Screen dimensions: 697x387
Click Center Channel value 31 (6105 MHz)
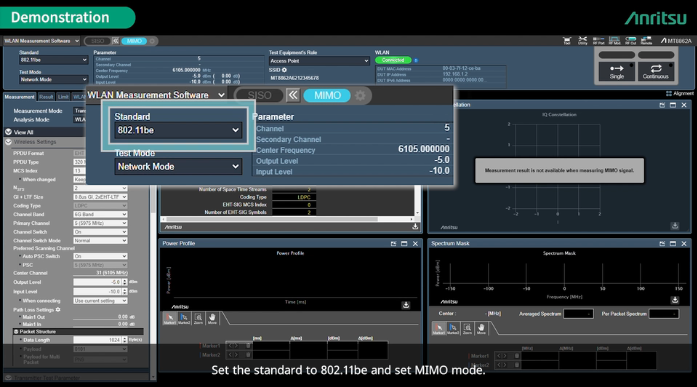tap(112, 273)
